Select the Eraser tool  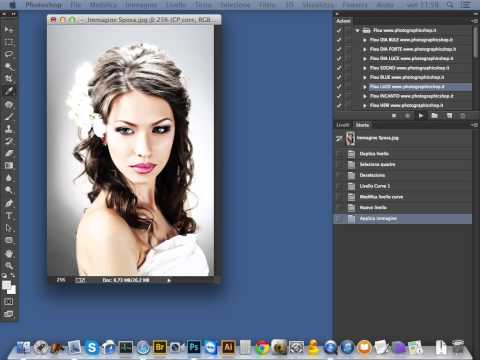[9, 154]
